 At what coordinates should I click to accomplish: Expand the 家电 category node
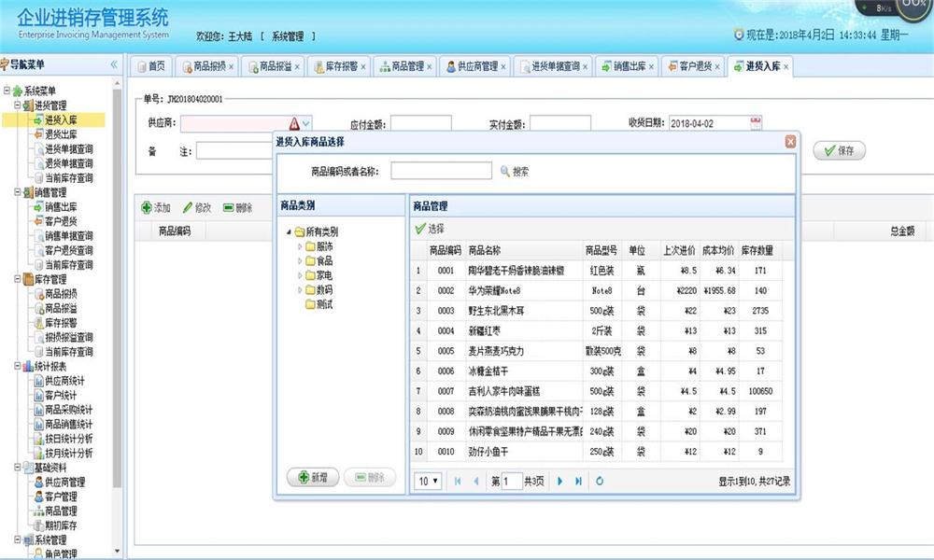pyautogui.click(x=300, y=275)
